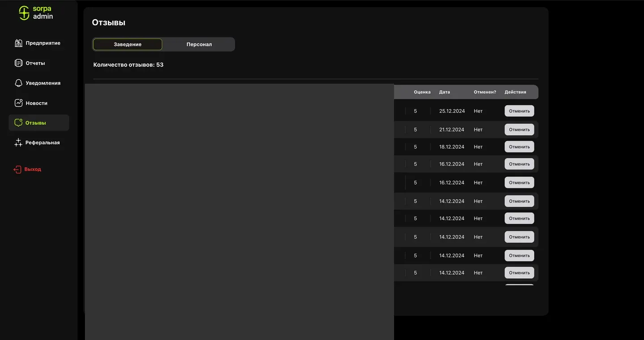Viewport: 644px width, 340px height.
Task: Open the Предприятие section via its building icon
Action: 18,43
